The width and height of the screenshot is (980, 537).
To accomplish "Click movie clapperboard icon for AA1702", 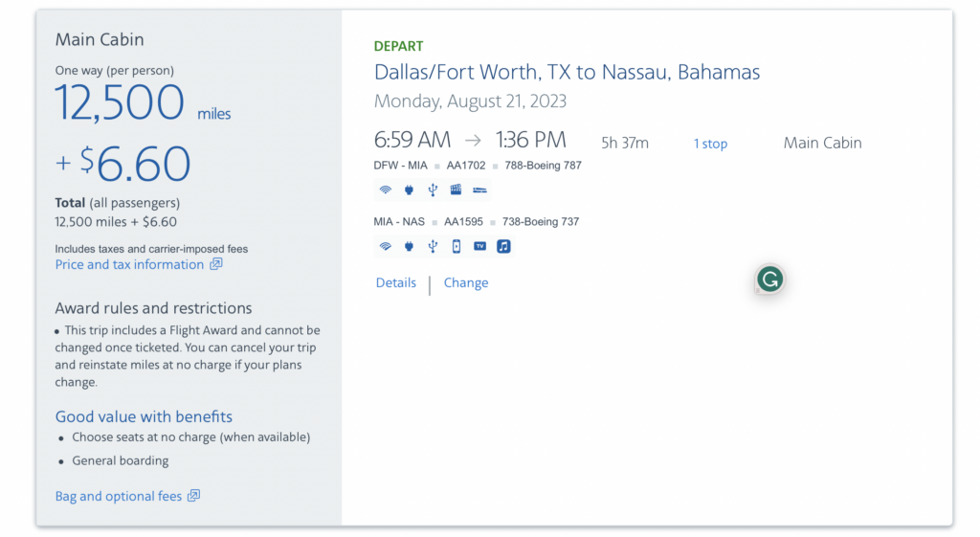I will 457,190.
